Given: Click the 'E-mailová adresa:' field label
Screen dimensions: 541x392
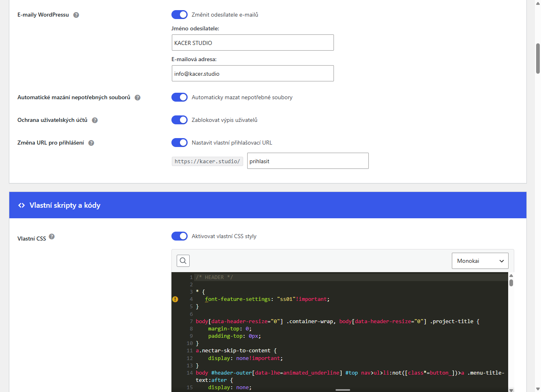Looking at the screenshot, I should tap(194, 59).
